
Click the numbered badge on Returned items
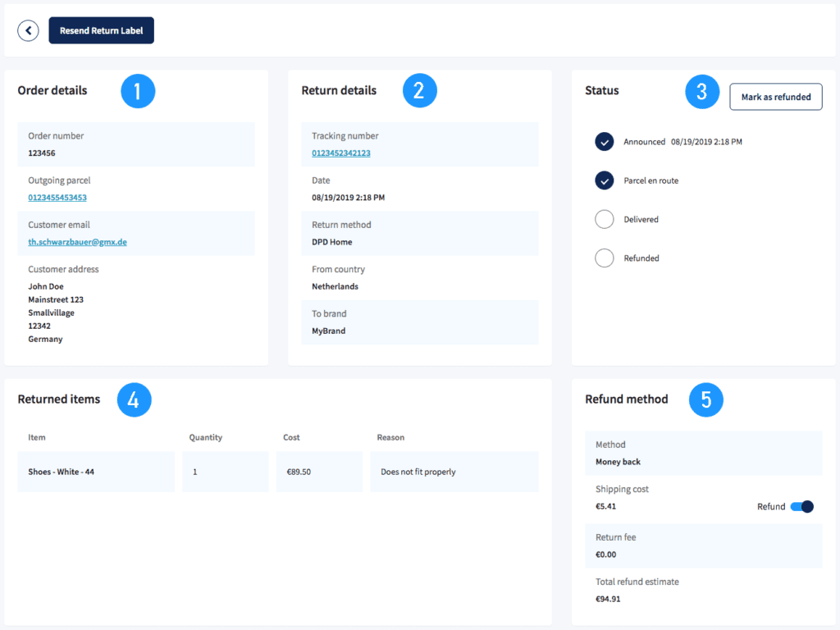(135, 399)
